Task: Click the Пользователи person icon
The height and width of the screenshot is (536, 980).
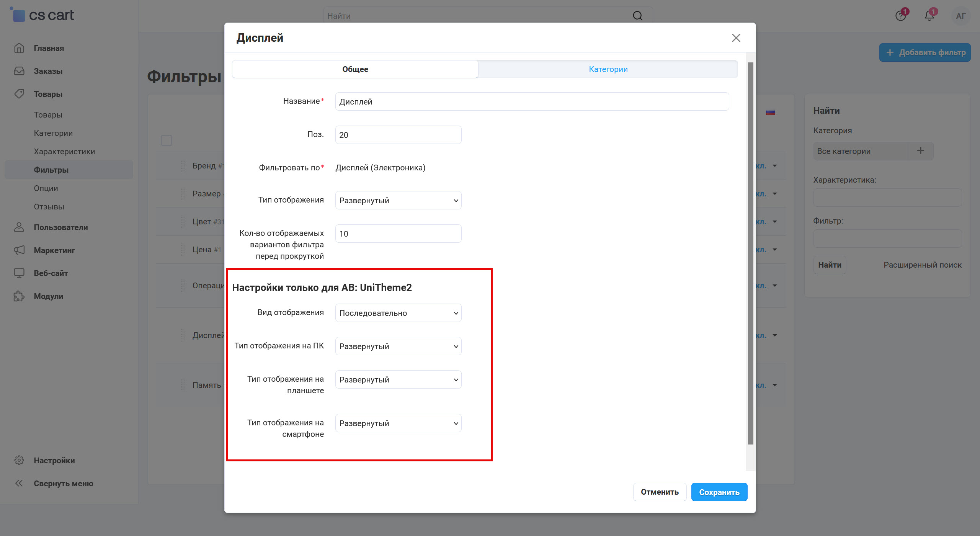Action: tap(19, 227)
